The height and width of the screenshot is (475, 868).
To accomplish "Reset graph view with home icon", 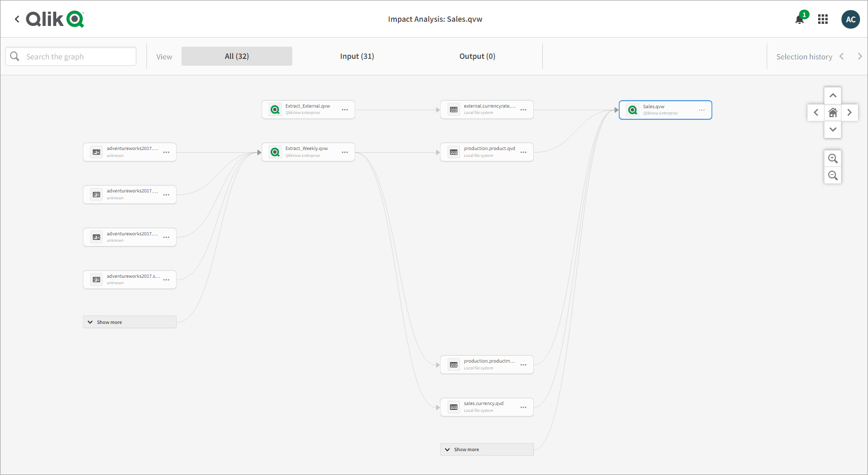I will tap(833, 112).
